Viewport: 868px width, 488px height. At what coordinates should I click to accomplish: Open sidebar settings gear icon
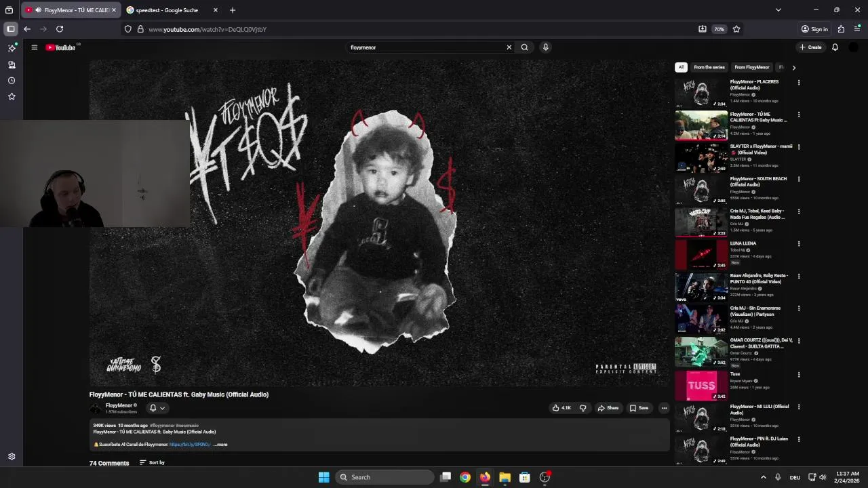pyautogui.click(x=12, y=457)
